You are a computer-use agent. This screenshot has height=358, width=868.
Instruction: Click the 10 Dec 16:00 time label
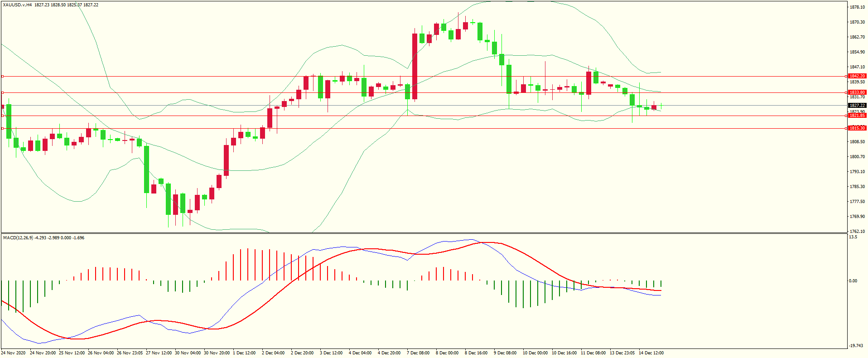coord(564,353)
